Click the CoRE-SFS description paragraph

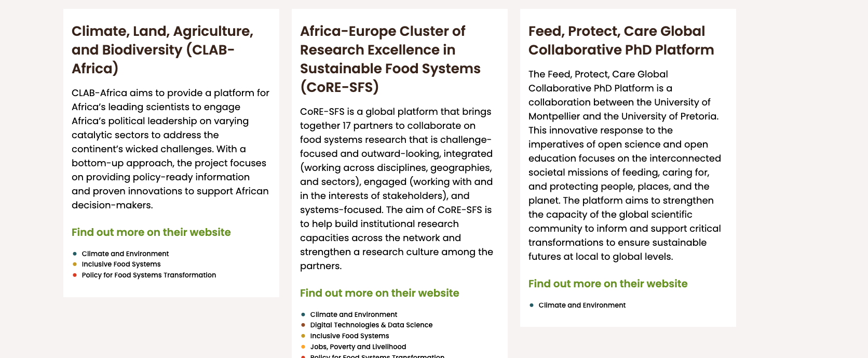[397, 189]
